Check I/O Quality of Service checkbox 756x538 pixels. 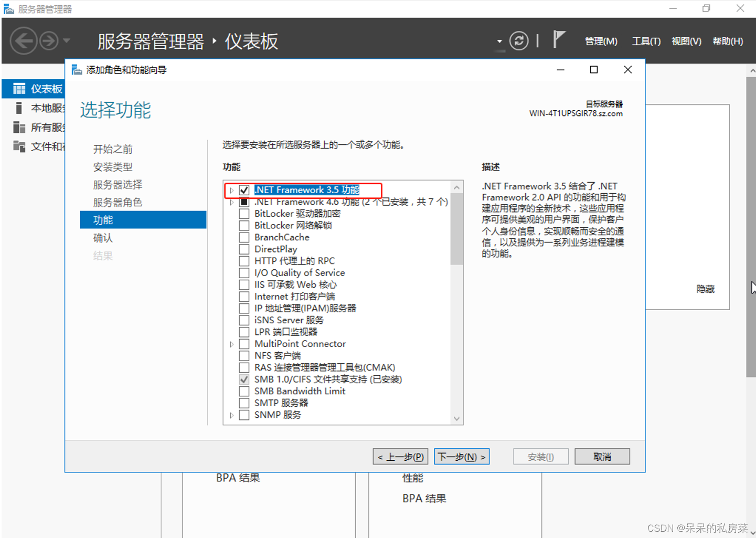tap(244, 273)
